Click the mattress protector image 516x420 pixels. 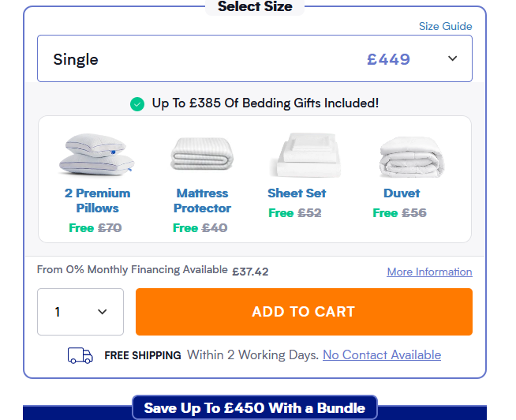point(202,154)
